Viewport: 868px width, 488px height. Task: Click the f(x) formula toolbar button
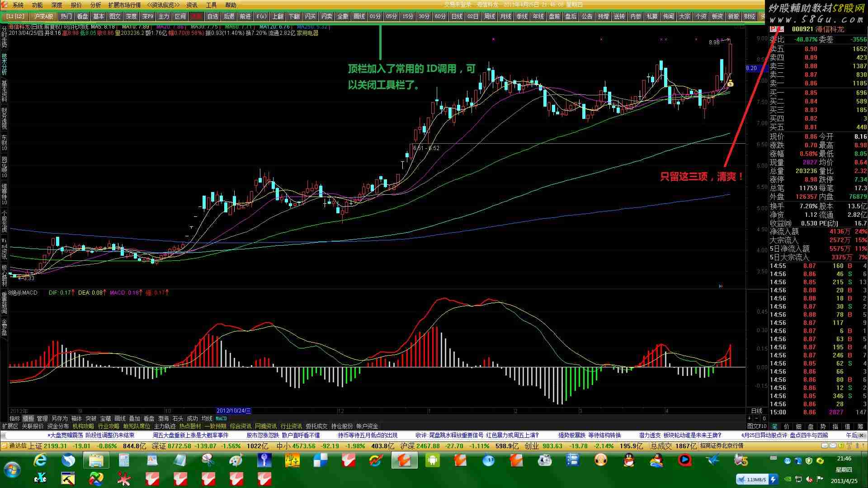pyautogui.click(x=261, y=16)
